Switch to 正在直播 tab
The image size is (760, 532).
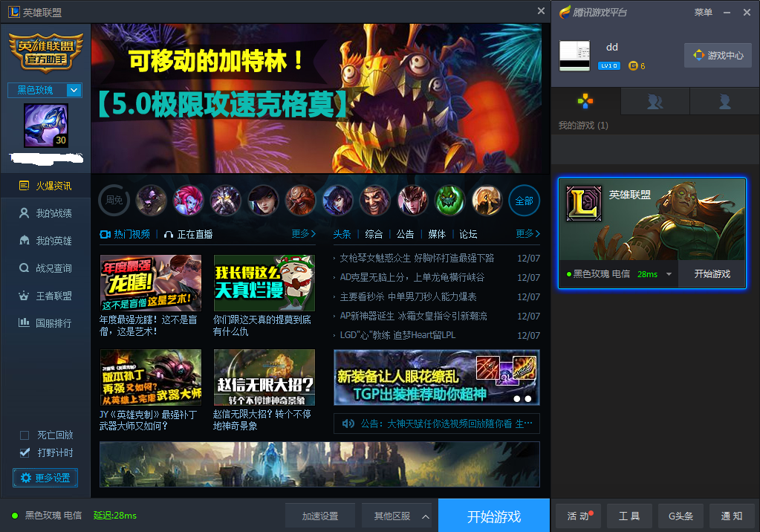point(189,234)
